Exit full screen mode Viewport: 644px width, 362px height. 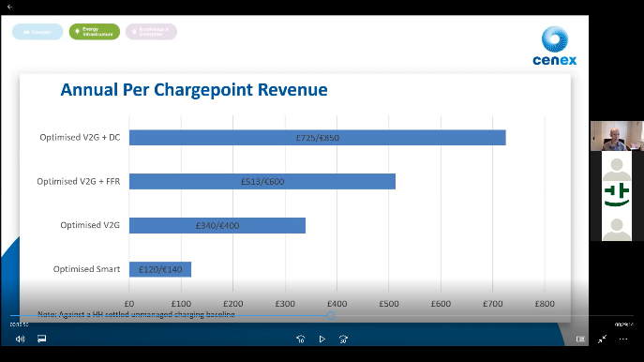pyautogui.click(x=602, y=339)
